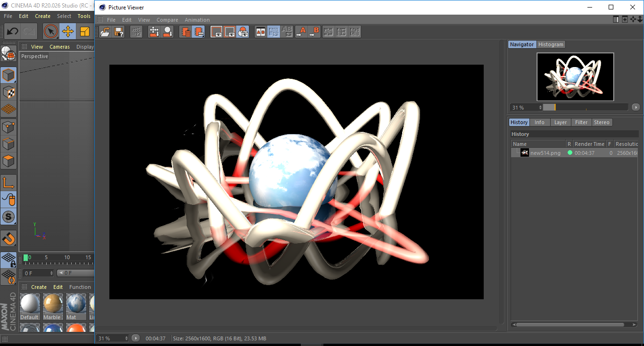Open Picture Viewer File menu
The image size is (644, 346).
pos(111,20)
